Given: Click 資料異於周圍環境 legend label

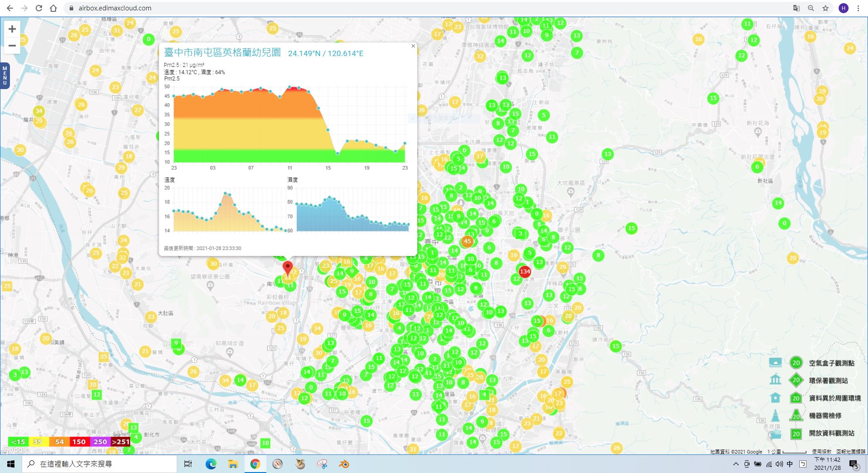Looking at the screenshot, I should (835, 398).
